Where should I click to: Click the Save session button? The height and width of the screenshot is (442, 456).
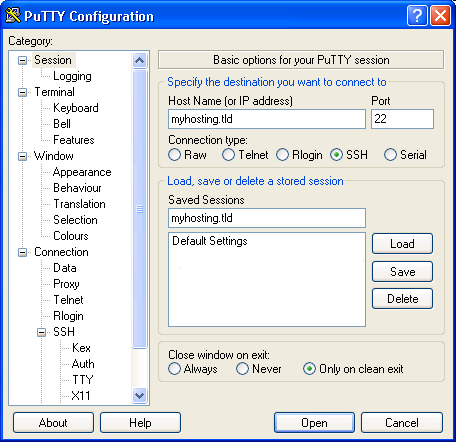[x=402, y=272]
